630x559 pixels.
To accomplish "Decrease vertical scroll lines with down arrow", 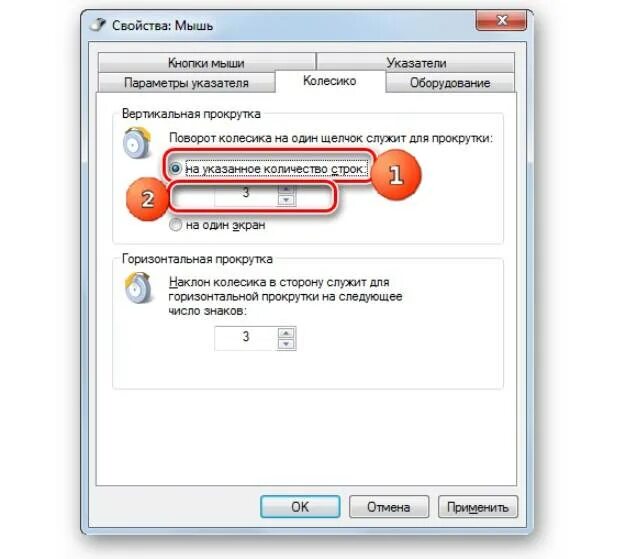I will pyautogui.click(x=286, y=200).
